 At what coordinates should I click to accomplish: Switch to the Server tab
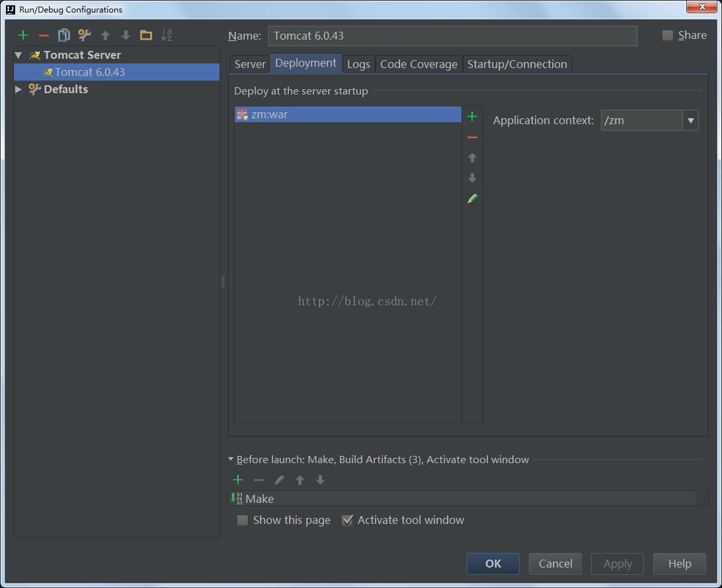tap(250, 64)
